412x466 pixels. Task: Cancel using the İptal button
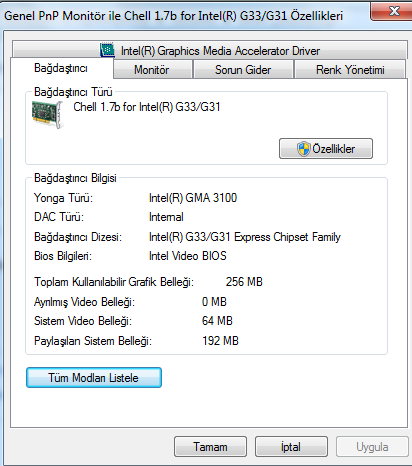pos(291,447)
